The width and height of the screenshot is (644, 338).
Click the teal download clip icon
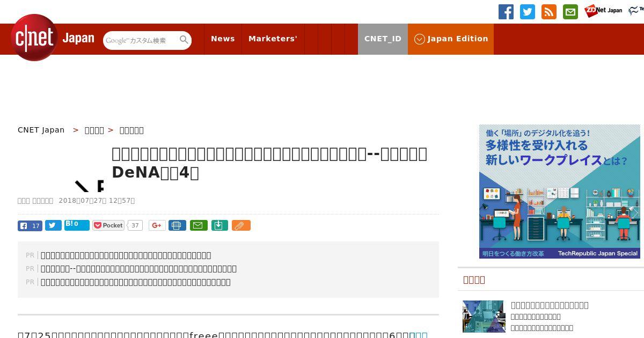[x=219, y=225]
